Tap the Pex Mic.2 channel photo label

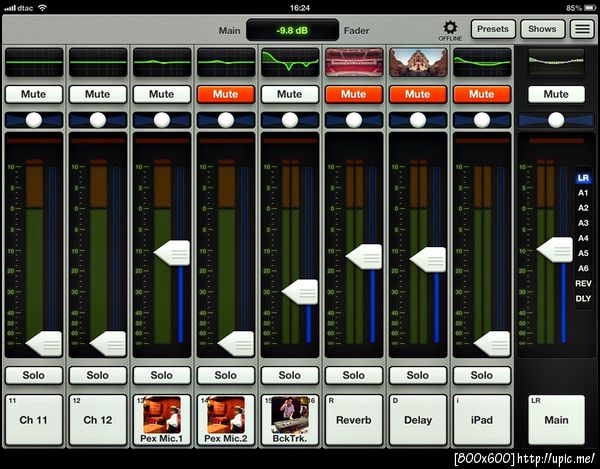(x=226, y=420)
